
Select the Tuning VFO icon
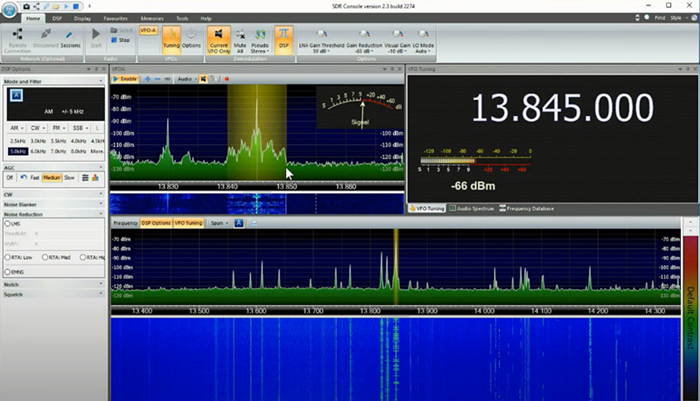point(171,37)
